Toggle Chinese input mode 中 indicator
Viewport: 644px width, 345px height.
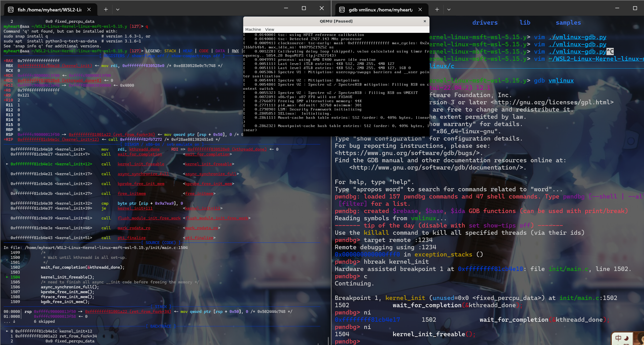point(618,338)
